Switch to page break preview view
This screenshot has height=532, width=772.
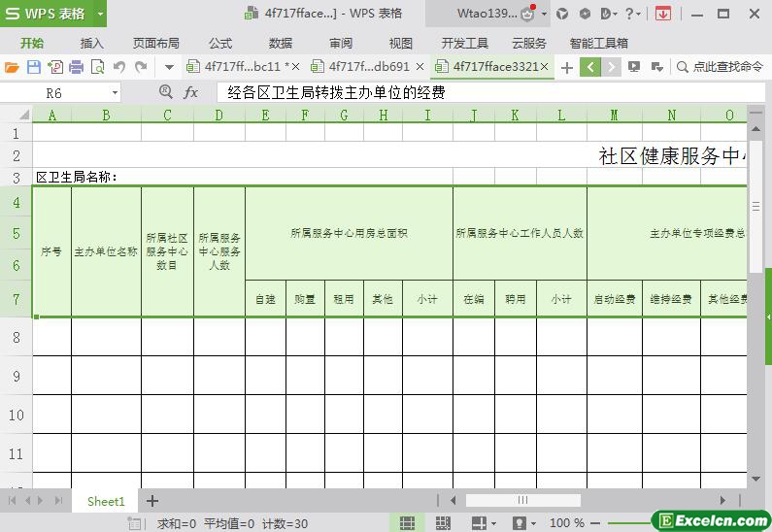point(443,523)
